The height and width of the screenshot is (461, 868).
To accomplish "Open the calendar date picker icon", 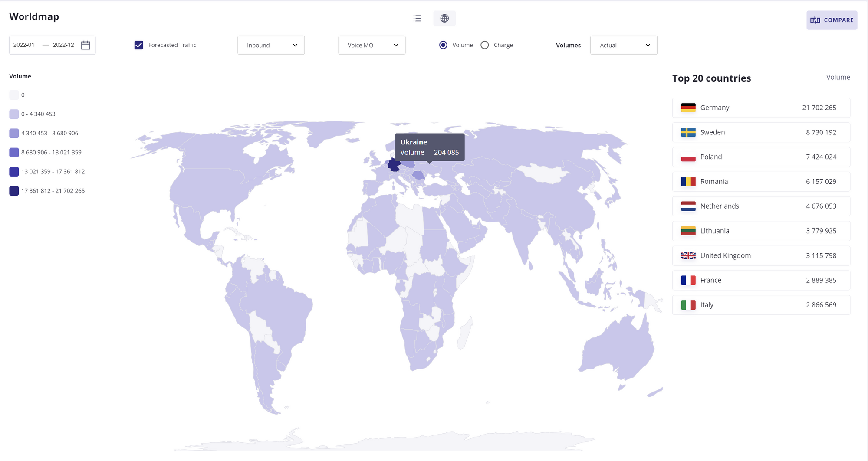I will coord(86,45).
